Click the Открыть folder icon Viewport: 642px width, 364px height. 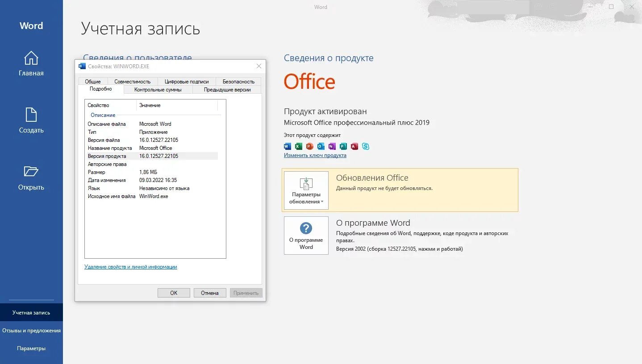(x=31, y=172)
